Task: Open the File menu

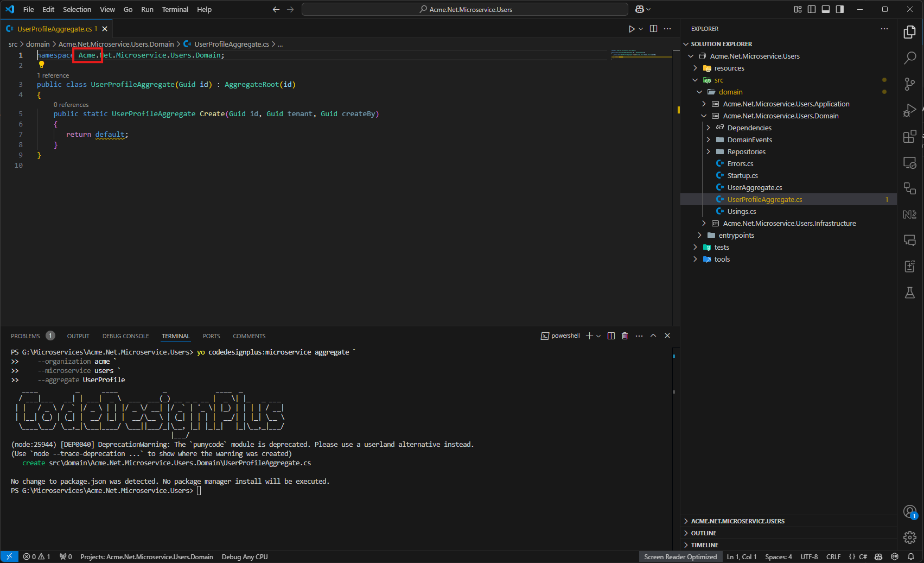Action: 29,9
